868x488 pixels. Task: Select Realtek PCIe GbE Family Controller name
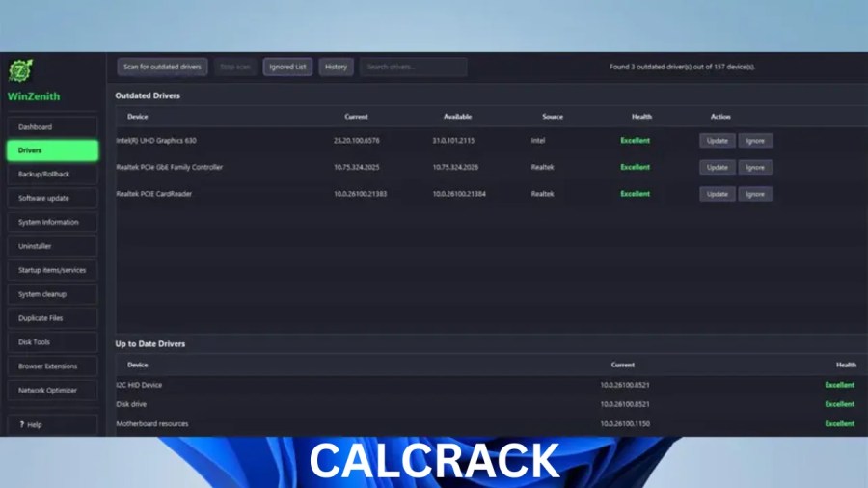pos(170,167)
